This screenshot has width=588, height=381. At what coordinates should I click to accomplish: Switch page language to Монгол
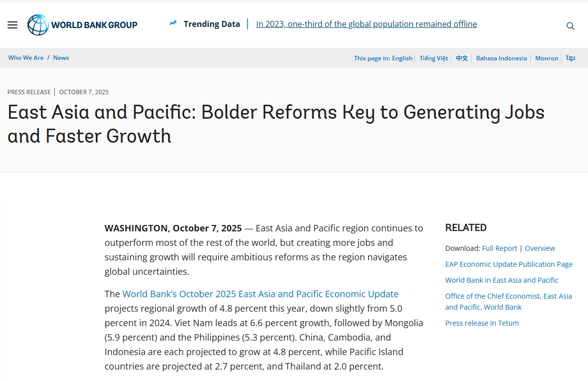[547, 58]
